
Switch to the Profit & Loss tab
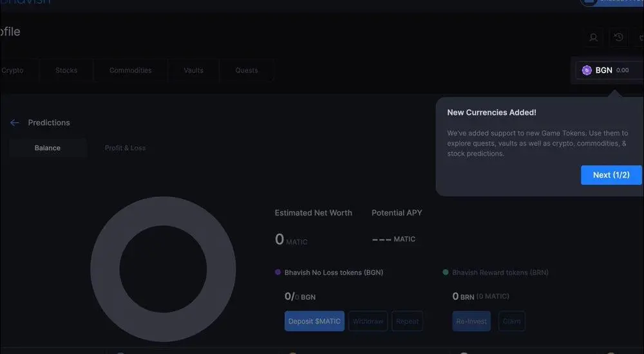click(x=125, y=148)
